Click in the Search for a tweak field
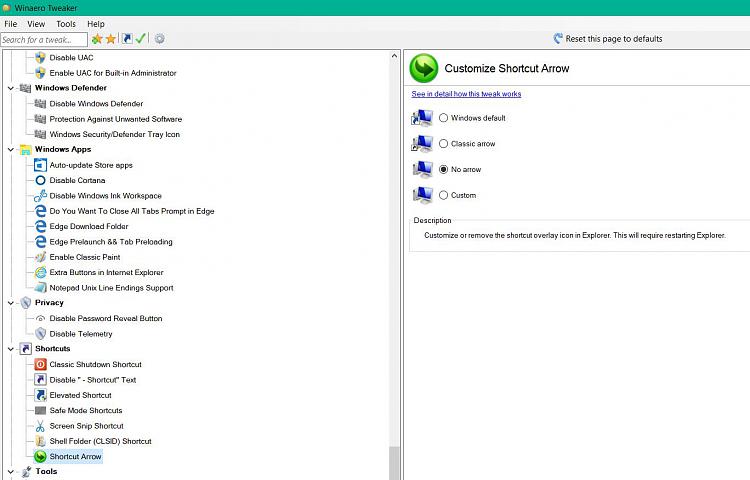750x480 pixels. tap(44, 40)
